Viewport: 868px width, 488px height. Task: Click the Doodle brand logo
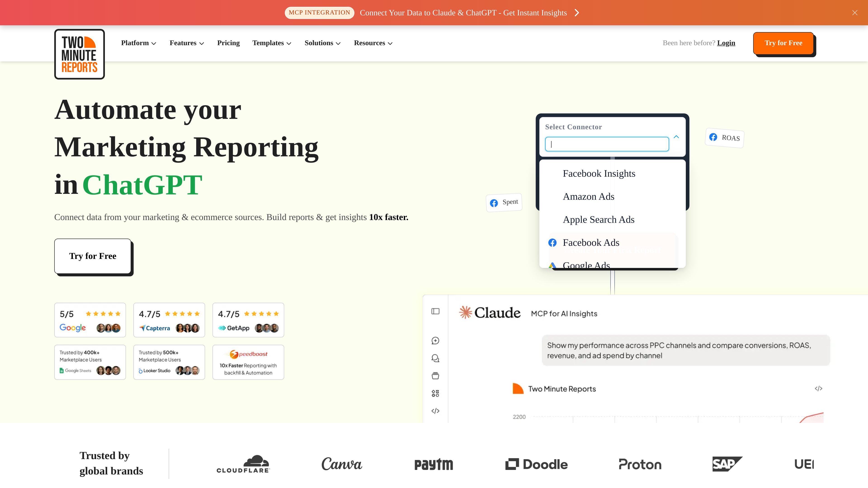pyautogui.click(x=536, y=465)
